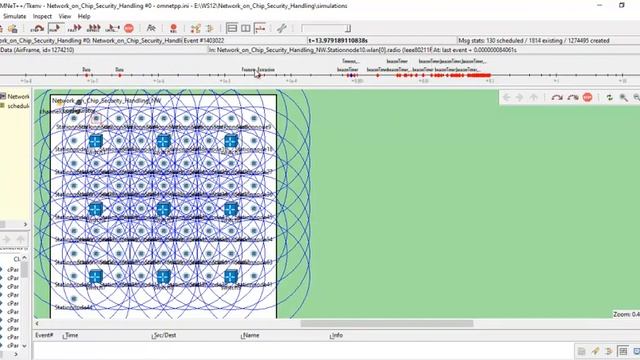
Task: Click the Event# column header
Action: [x=44, y=335]
